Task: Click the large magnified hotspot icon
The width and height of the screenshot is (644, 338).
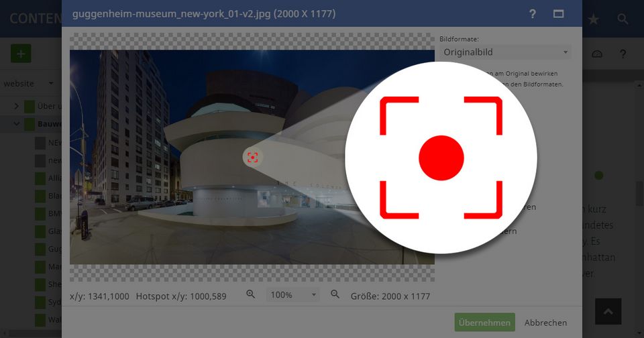Action: [441, 158]
